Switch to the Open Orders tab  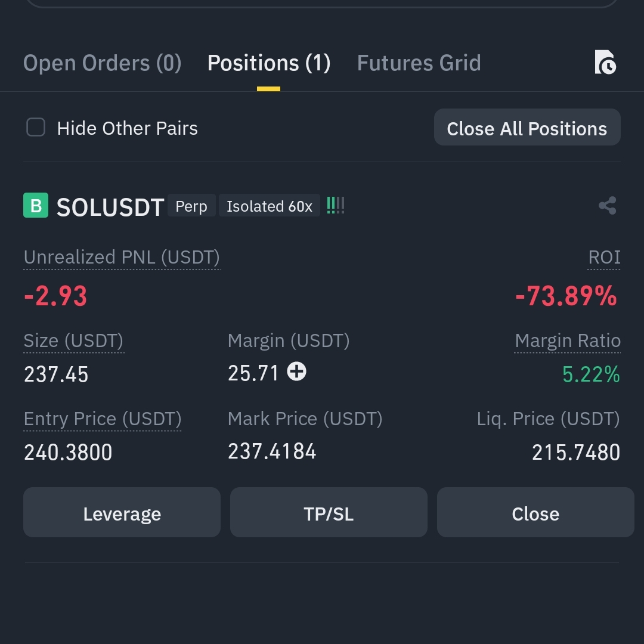pos(103,63)
